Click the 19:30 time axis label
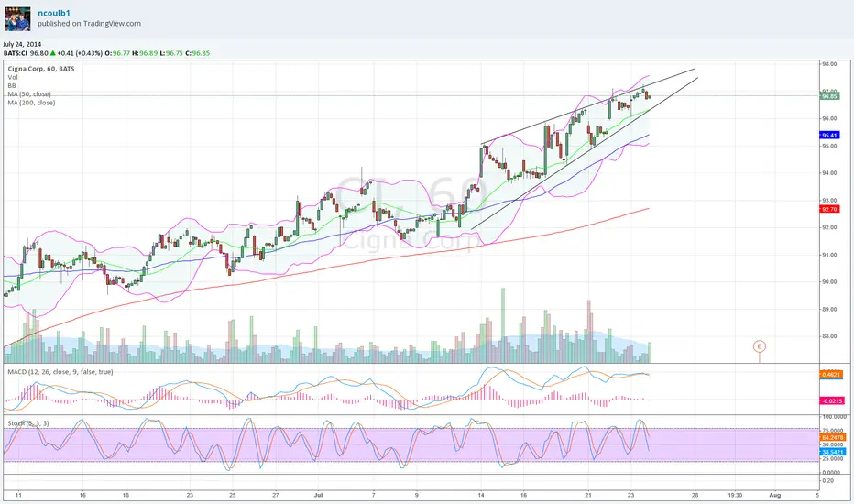 coord(735,495)
